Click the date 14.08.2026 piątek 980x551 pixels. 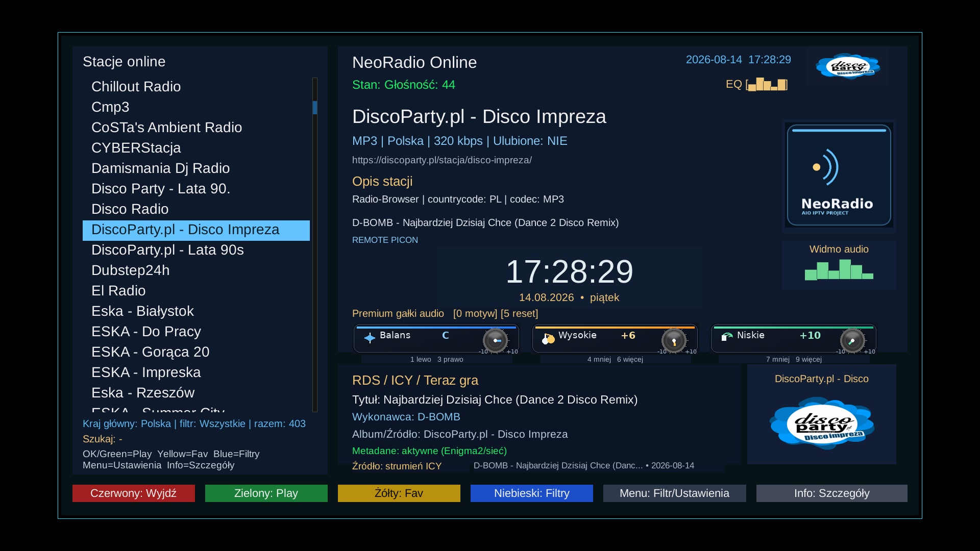(569, 297)
